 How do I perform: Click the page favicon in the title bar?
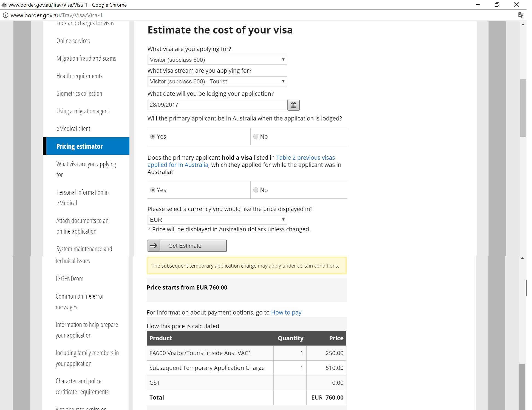pos(4,5)
